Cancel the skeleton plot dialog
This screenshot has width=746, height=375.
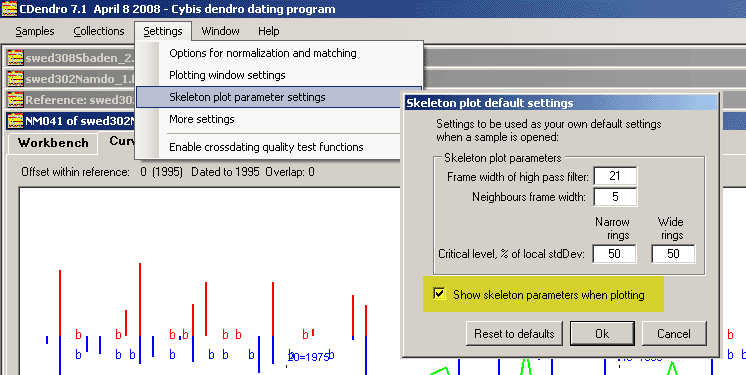pos(674,334)
